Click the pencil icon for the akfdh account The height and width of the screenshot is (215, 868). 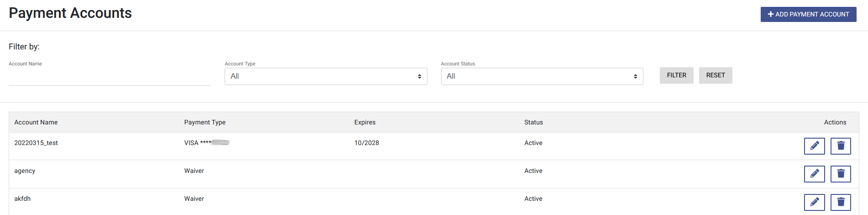point(814,202)
